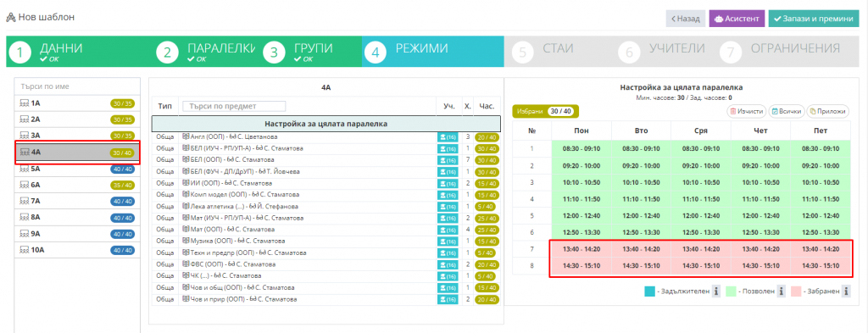Go to step 2 ПАРАЛЕЛКИ
Viewport: 868px width, 333px height.
coord(205,52)
